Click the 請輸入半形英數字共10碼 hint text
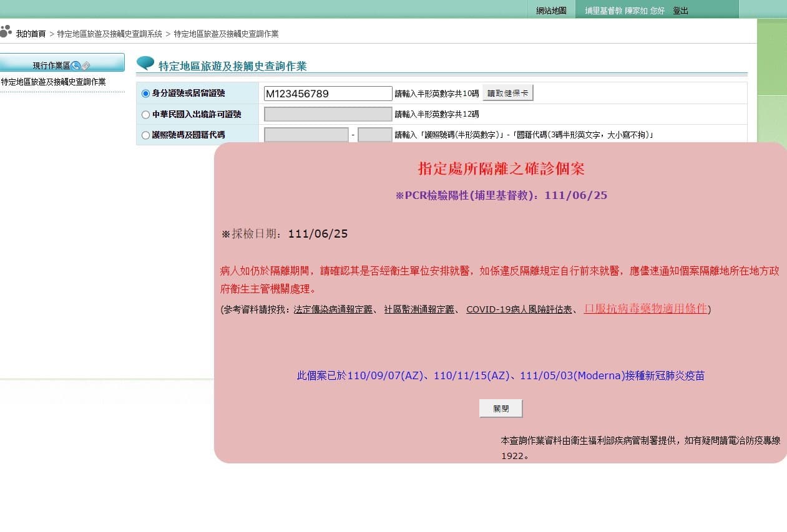Image resolution: width=787 pixels, height=532 pixels. pos(437,94)
